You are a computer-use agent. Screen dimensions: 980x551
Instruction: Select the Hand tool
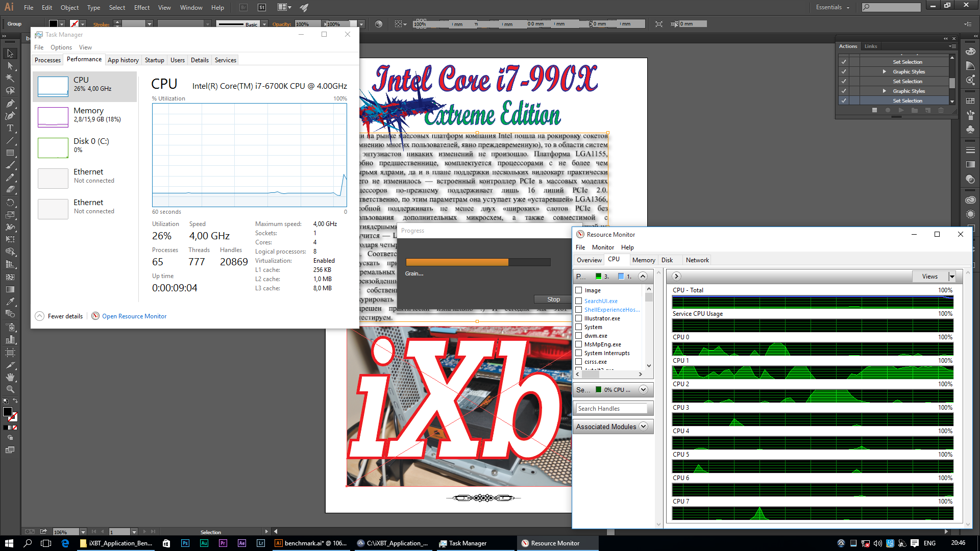tap(10, 377)
